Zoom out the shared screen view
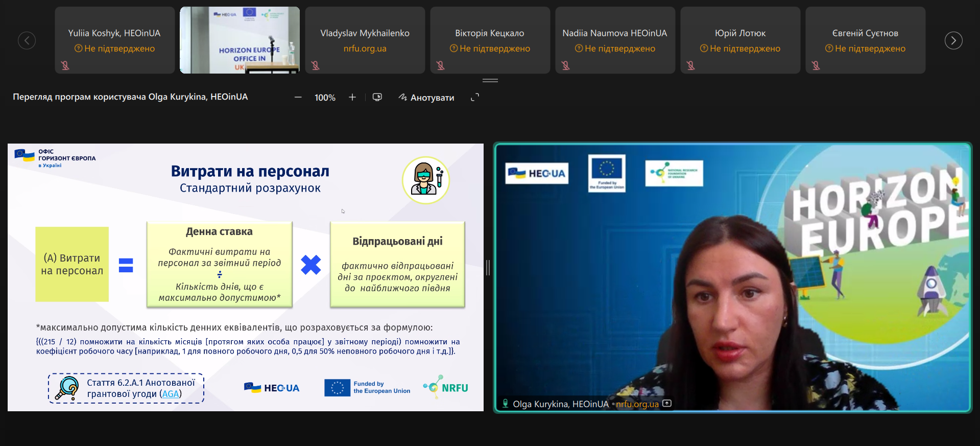The width and height of the screenshot is (980, 446). tap(298, 97)
